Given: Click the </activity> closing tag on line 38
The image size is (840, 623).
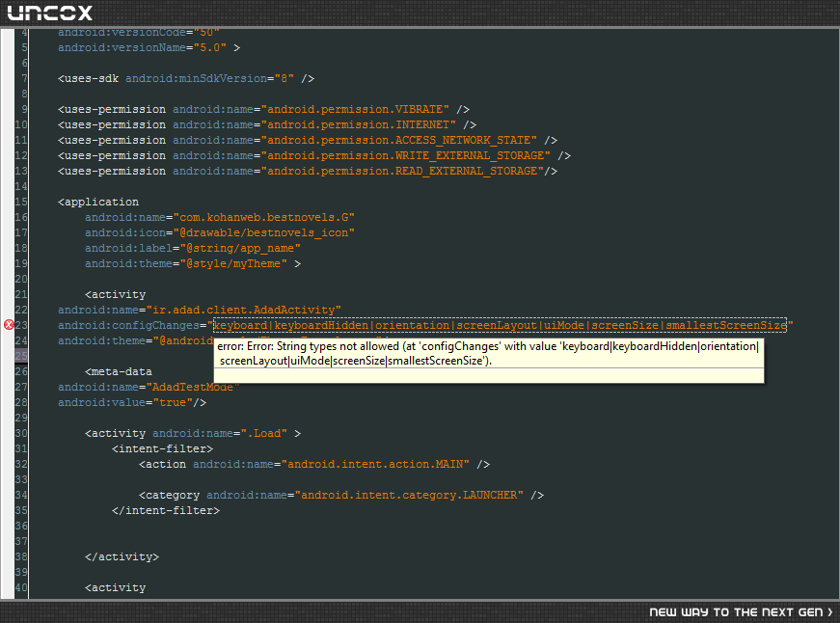Looking at the screenshot, I should click(122, 557).
